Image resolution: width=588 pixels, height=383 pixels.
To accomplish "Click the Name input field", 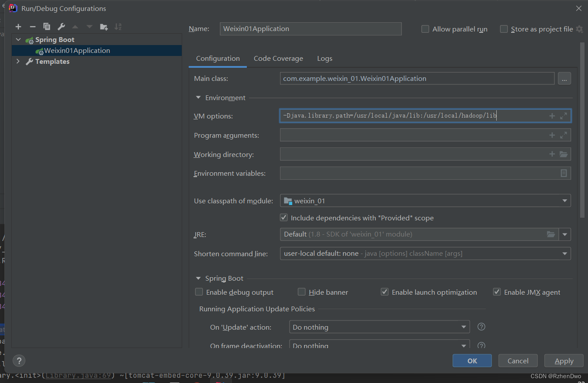I will click(311, 28).
